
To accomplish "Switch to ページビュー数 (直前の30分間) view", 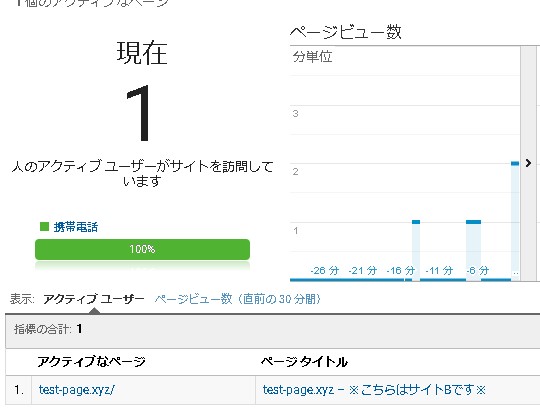I will tap(238, 299).
